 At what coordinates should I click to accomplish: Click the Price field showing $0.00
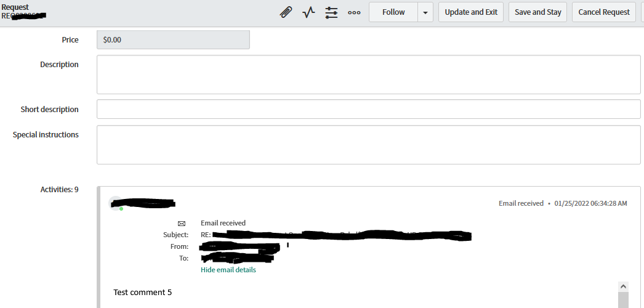pyautogui.click(x=174, y=40)
